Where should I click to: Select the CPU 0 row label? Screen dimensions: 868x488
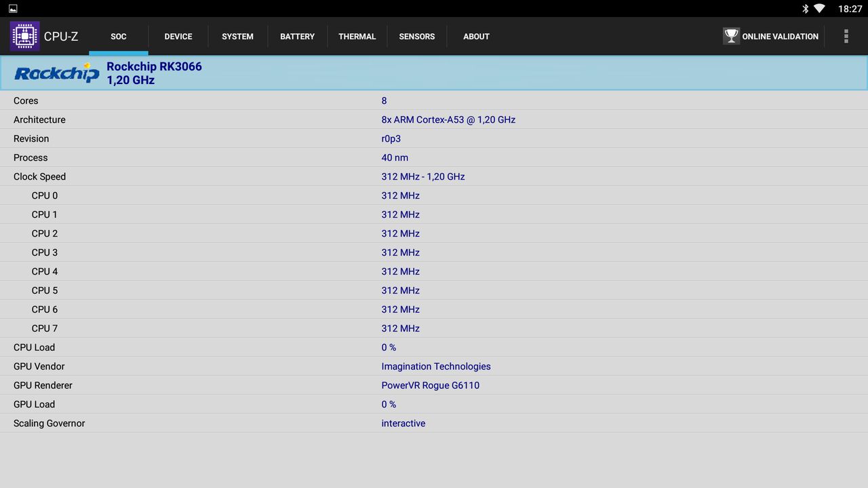(x=45, y=195)
